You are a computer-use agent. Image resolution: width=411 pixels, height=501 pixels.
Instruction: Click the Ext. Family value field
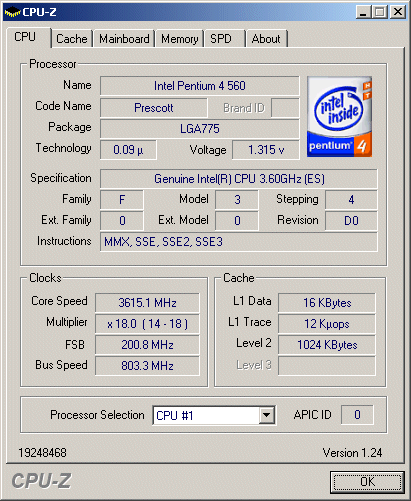(122, 221)
